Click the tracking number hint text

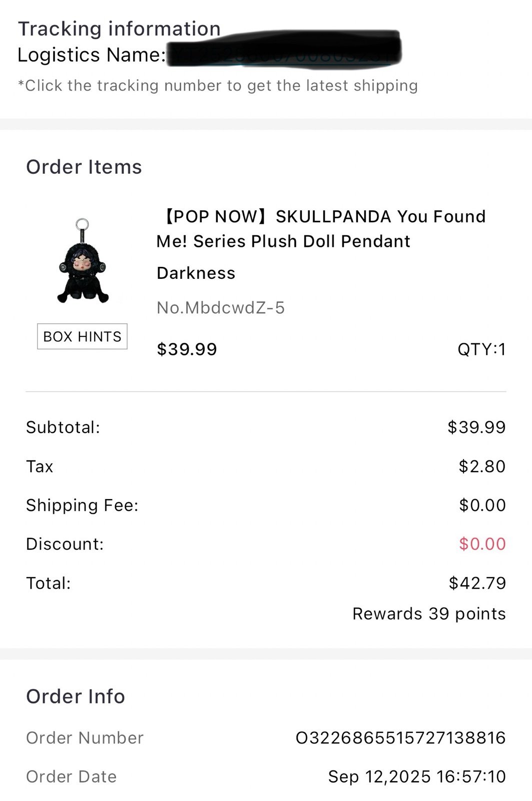click(218, 86)
